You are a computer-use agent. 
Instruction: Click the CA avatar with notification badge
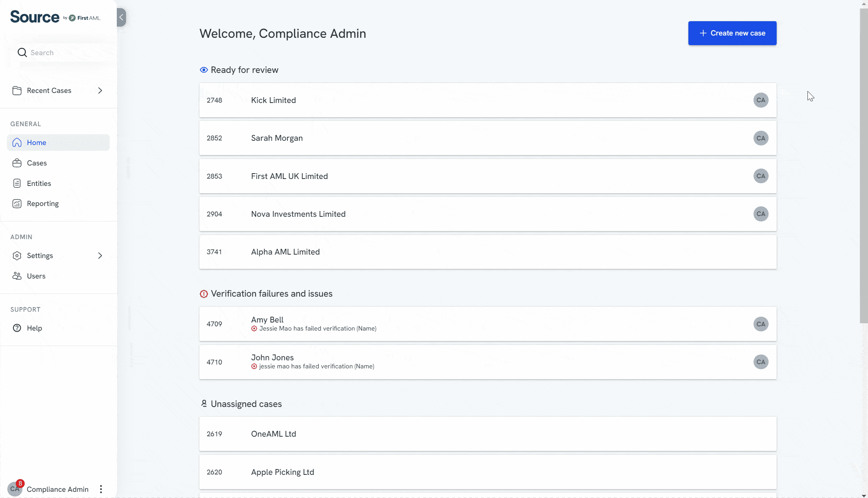tap(15, 489)
